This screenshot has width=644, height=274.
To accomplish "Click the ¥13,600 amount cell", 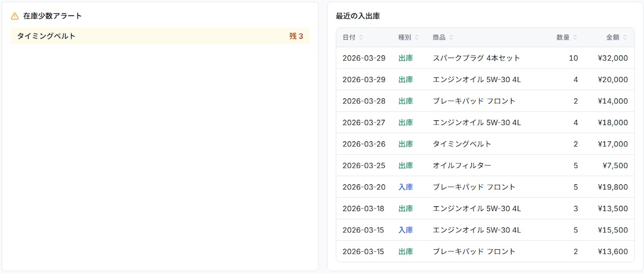I will (613, 252).
